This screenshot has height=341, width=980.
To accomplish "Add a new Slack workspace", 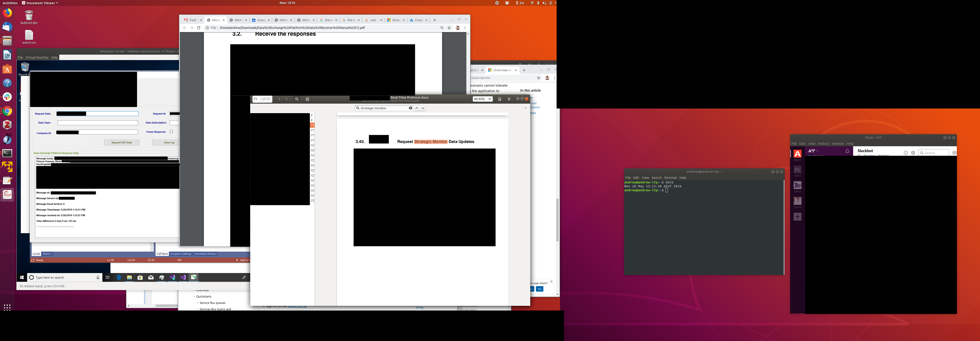I will click(797, 217).
